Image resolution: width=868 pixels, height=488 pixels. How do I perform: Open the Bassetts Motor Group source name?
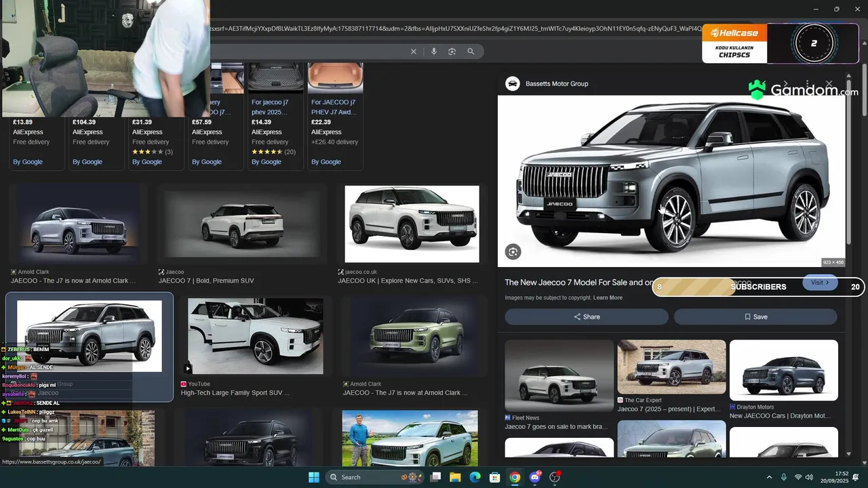coord(557,83)
